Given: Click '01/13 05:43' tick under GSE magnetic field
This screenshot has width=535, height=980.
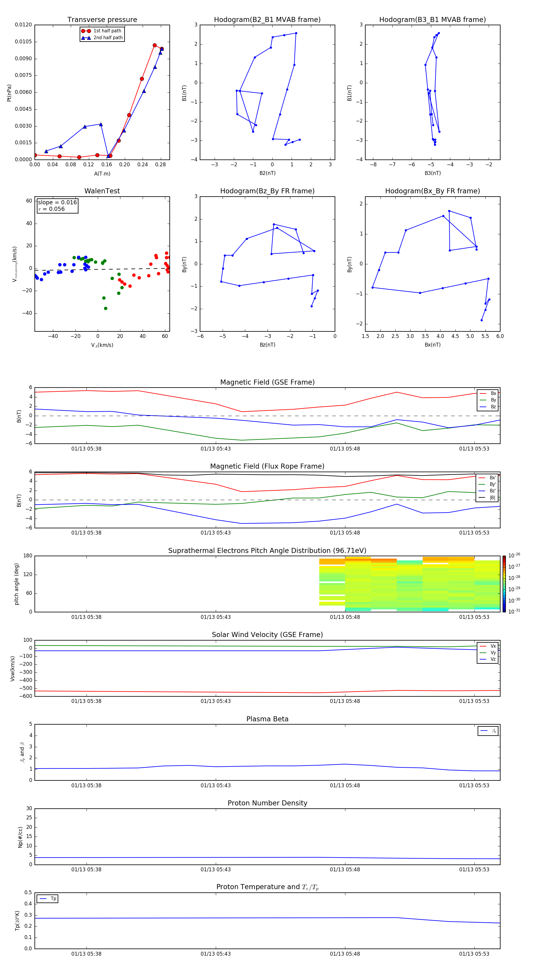Looking at the screenshot, I should coord(215,448).
